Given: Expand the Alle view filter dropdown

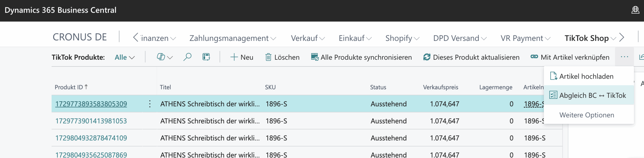Looking at the screenshot, I should click(125, 57).
